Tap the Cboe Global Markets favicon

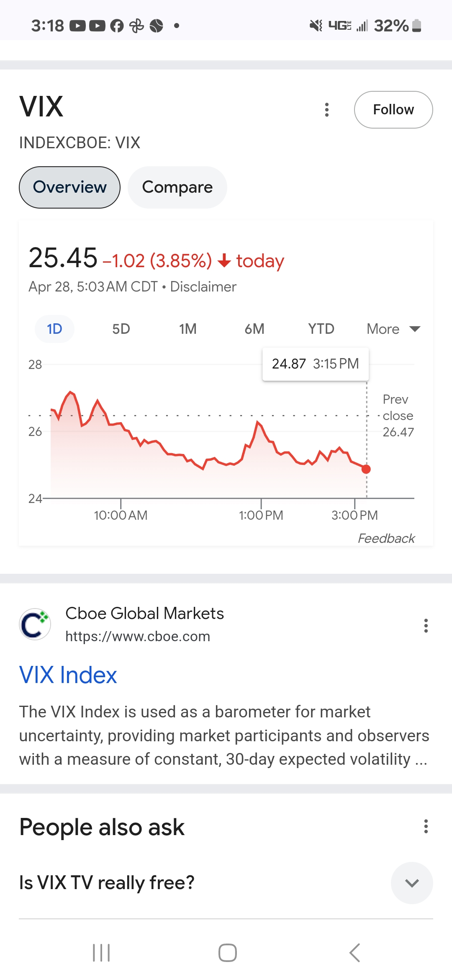[x=35, y=624]
